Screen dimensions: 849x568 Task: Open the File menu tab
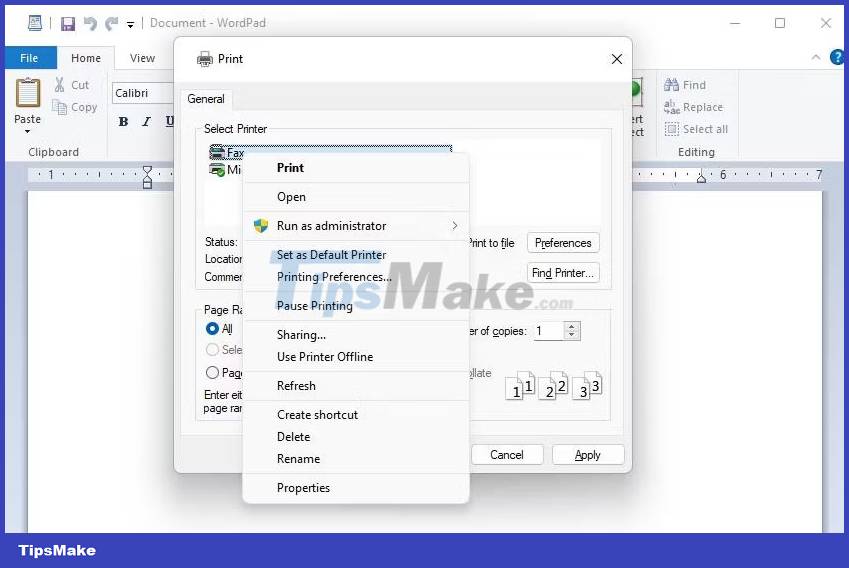29,58
